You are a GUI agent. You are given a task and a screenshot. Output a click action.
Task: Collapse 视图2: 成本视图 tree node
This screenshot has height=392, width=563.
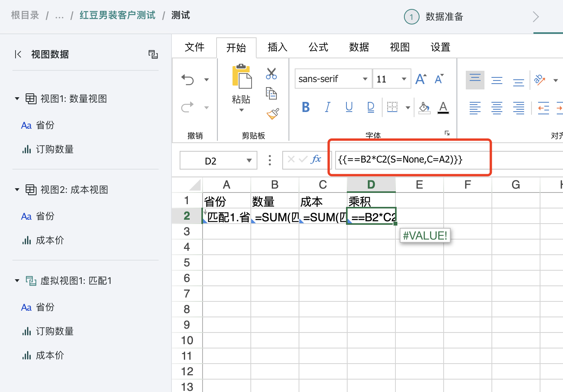click(17, 190)
